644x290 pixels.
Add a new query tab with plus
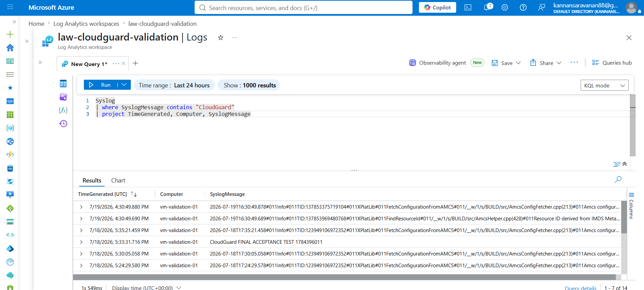point(136,63)
